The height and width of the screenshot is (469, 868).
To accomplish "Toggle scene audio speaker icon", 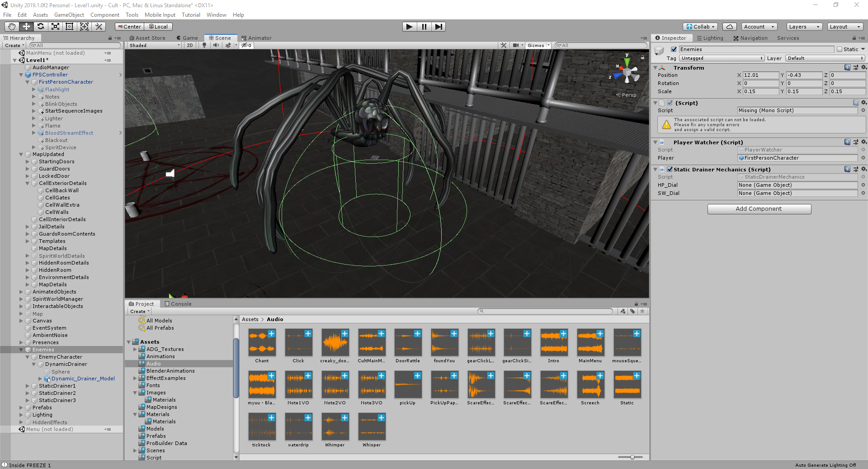I will coord(216,45).
